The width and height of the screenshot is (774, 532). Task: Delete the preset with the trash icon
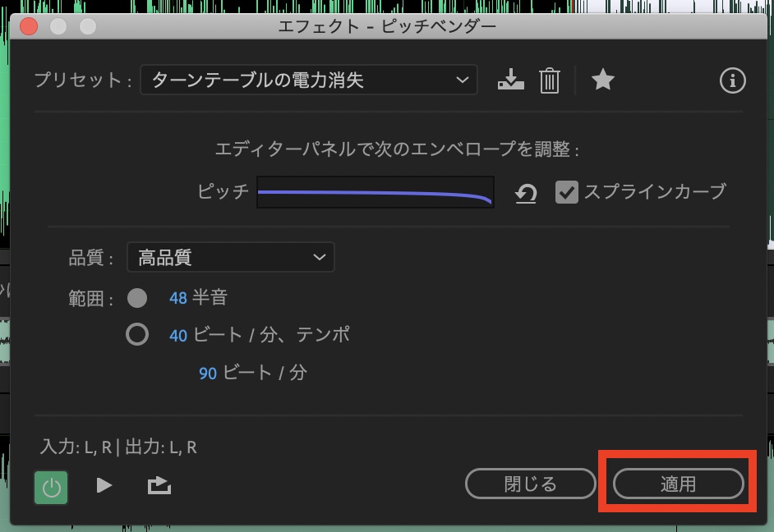click(x=549, y=80)
